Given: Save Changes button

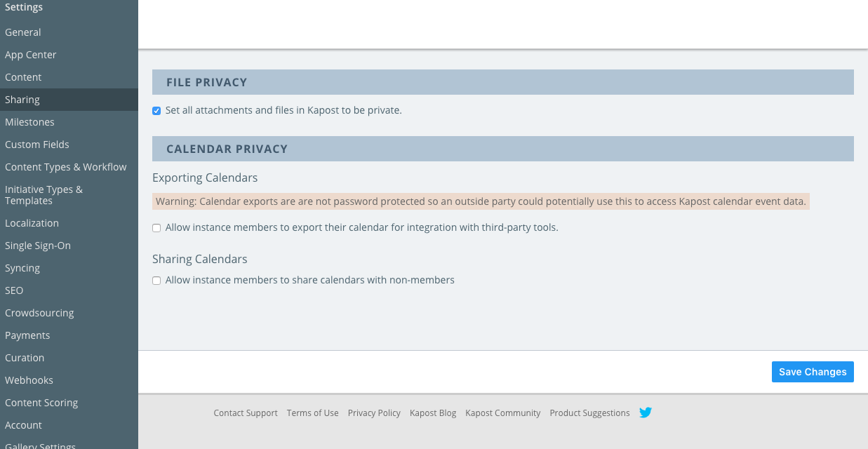Looking at the screenshot, I should point(813,372).
